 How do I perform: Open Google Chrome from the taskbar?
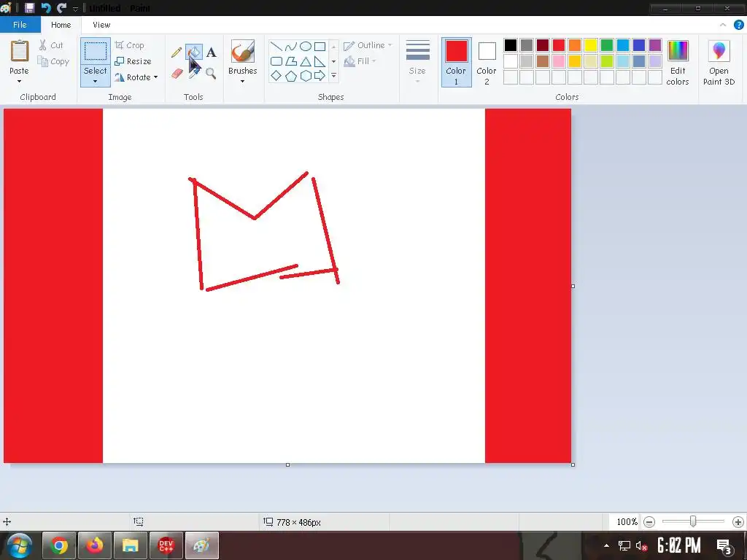click(59, 545)
